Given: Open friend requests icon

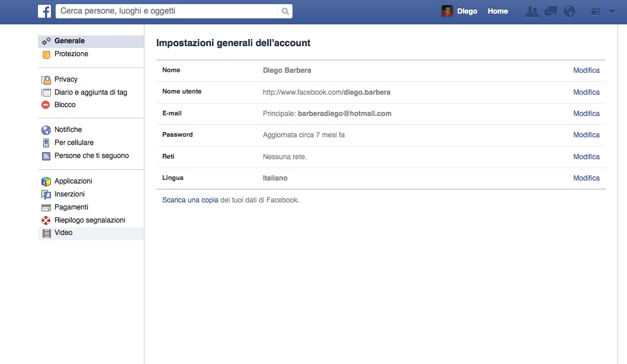Looking at the screenshot, I should (532, 12).
